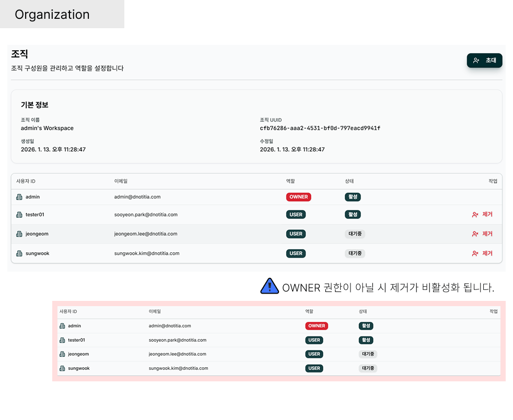Select sungwook.kim@dnotitia.com in upper table
The width and height of the screenshot is (513, 420).
click(x=147, y=253)
